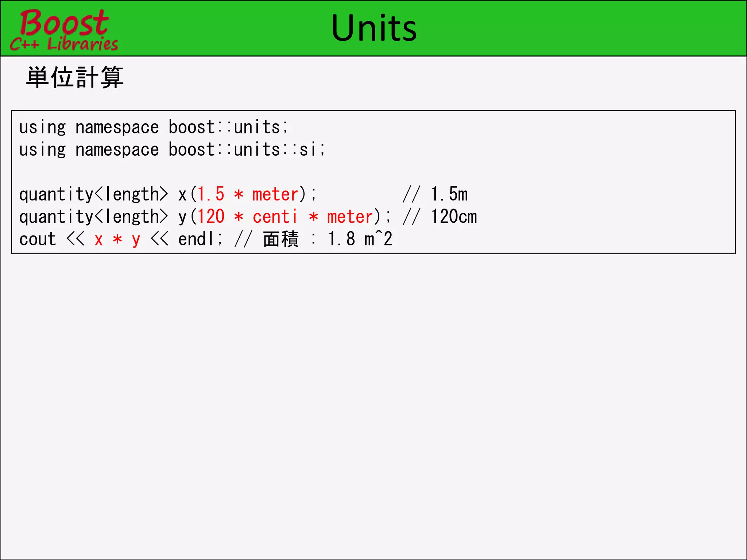
Task: Click the red '120 * centi * meter' expression
Action: (285, 217)
